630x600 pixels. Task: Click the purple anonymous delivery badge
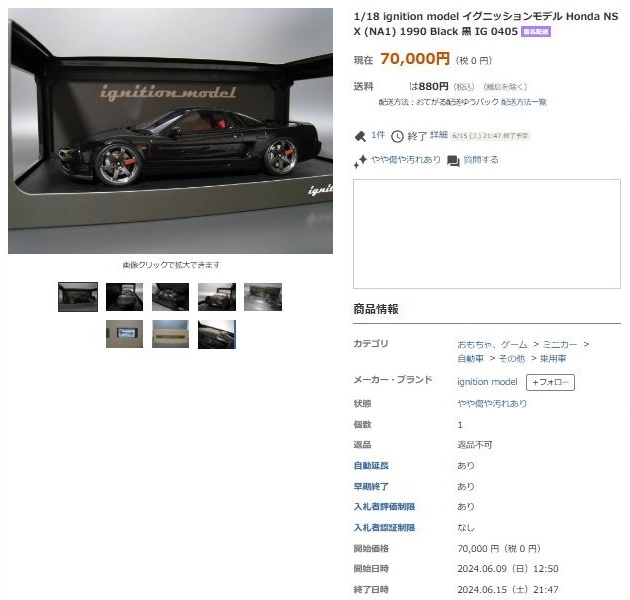[x=536, y=32]
